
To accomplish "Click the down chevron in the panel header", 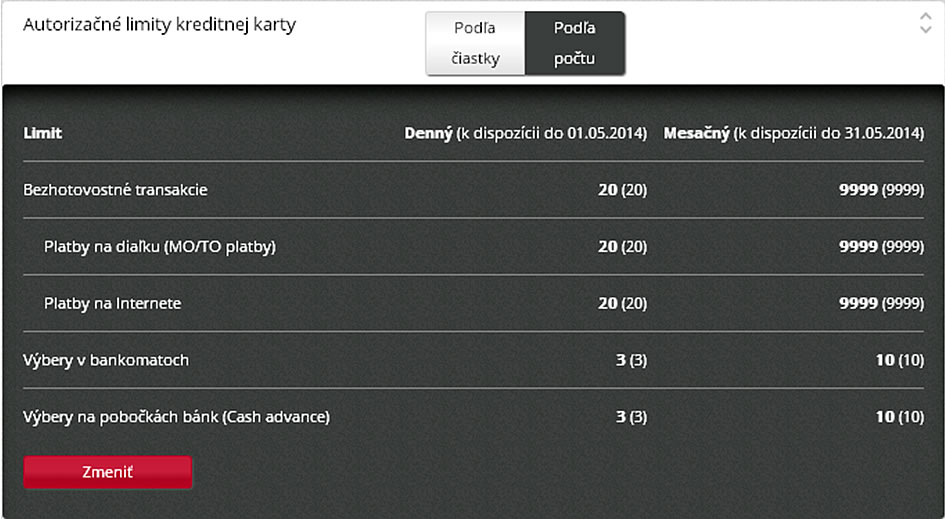I will coord(926,29).
